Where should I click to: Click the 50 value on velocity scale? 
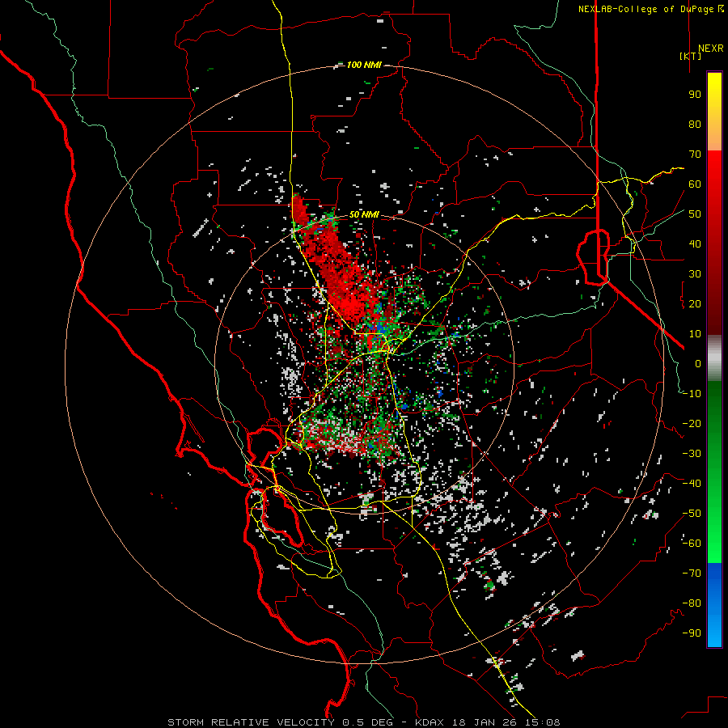pyautogui.click(x=695, y=214)
